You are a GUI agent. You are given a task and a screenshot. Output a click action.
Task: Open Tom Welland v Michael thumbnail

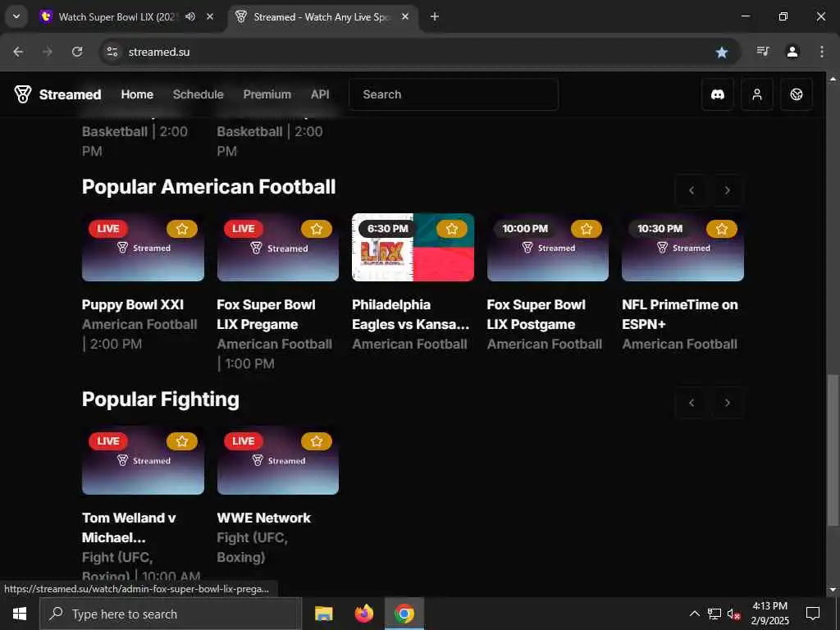click(143, 460)
